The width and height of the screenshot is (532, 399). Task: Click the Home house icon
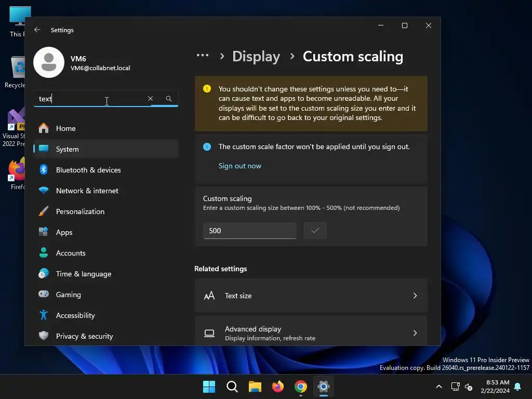44,128
